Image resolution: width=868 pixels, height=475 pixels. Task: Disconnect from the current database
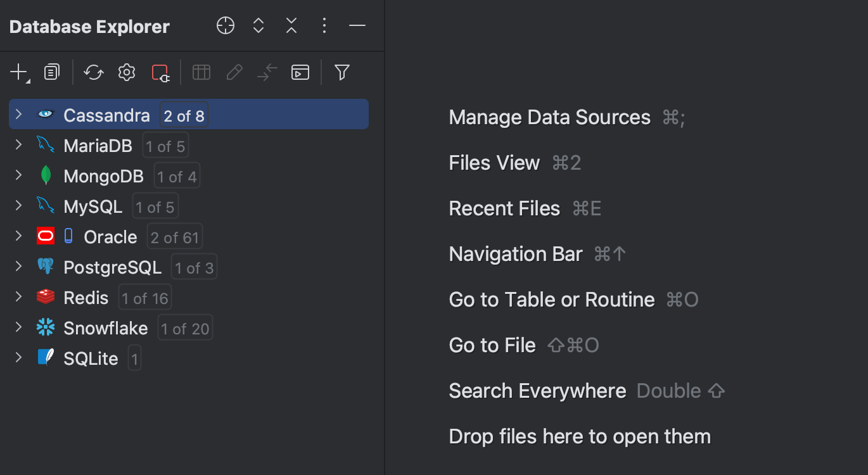point(160,72)
